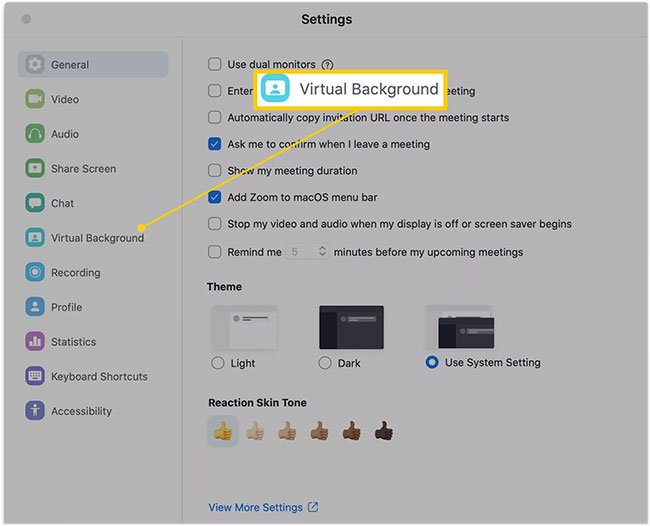Open the reminder minutes stepper dropdown

pos(322,252)
